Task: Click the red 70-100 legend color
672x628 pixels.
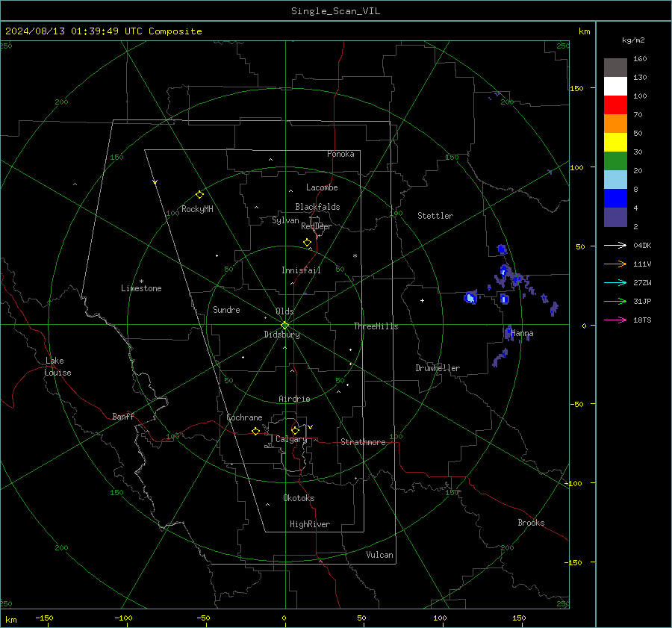Action: click(615, 105)
